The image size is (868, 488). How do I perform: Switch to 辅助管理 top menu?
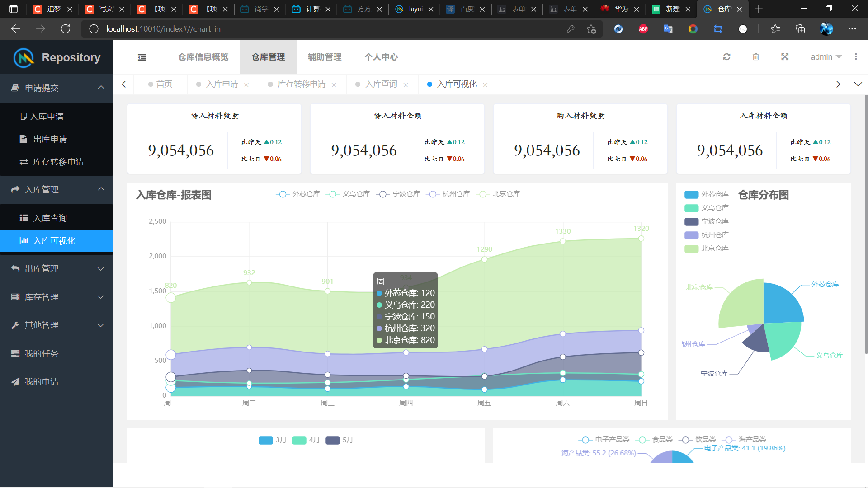point(324,57)
